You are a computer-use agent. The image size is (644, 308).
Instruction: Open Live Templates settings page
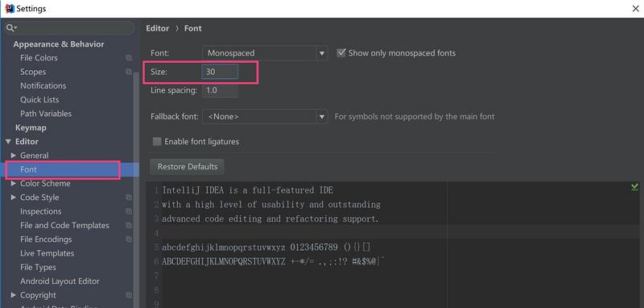click(x=47, y=253)
